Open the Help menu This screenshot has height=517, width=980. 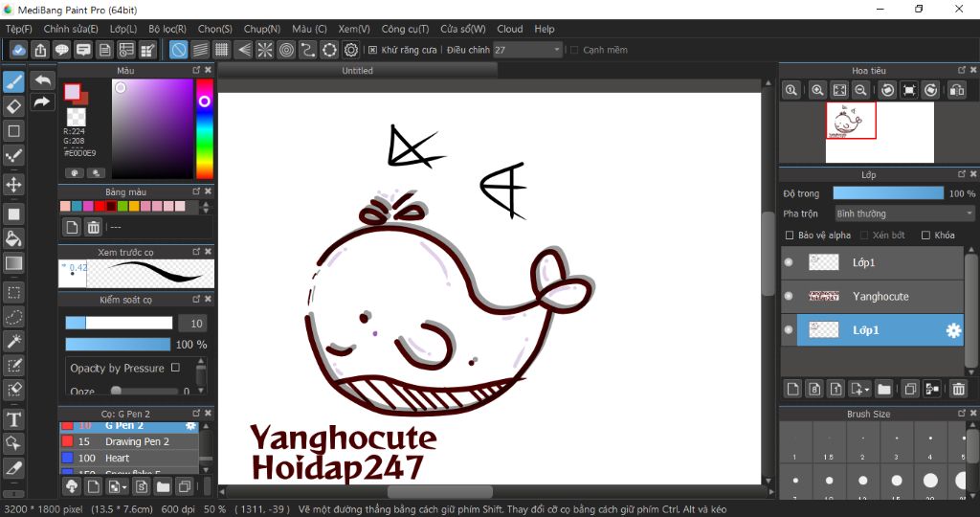click(545, 29)
